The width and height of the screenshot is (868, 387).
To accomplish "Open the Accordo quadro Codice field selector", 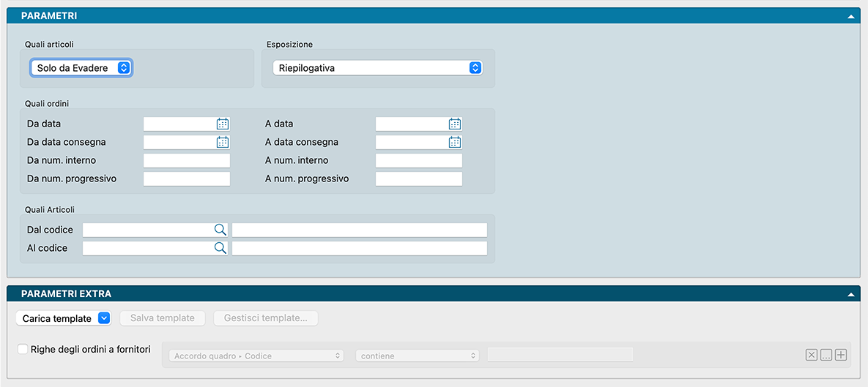I will pyautogui.click(x=256, y=356).
